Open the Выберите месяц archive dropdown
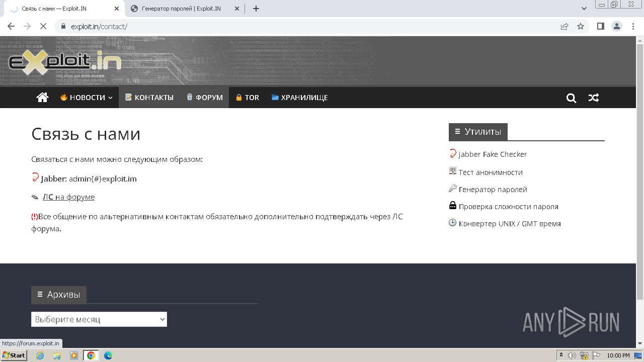 pyautogui.click(x=99, y=319)
